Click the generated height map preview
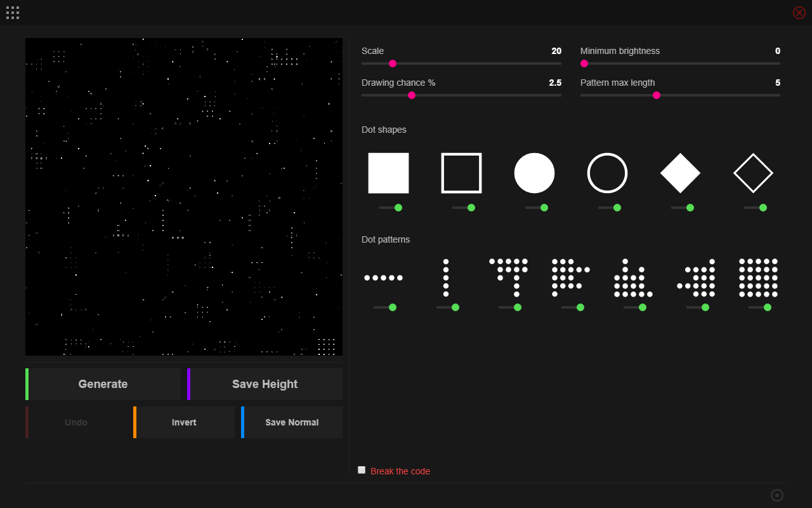Screen dimensions: 812x508 pyautogui.click(x=184, y=197)
